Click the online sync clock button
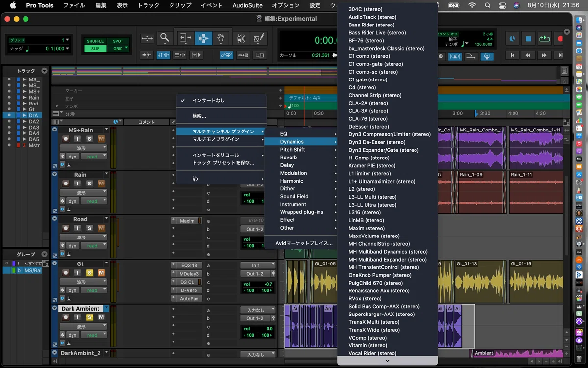This screenshot has width=588, height=368. tap(512, 38)
